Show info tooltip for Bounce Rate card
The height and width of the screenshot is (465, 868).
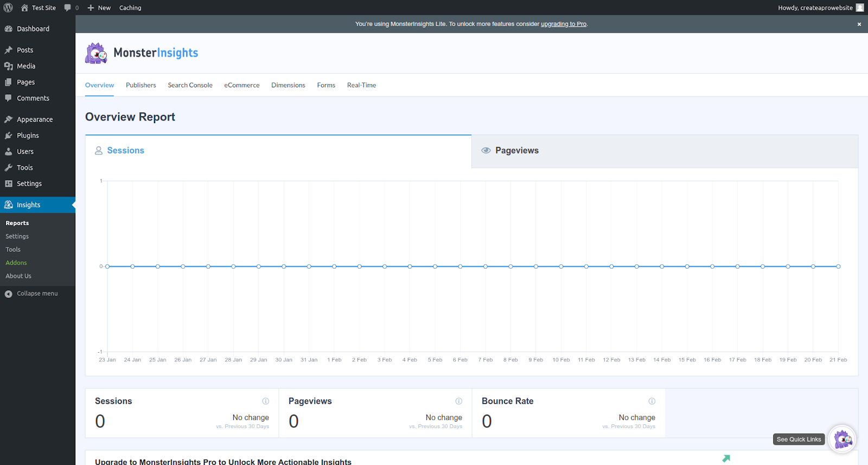pos(652,401)
